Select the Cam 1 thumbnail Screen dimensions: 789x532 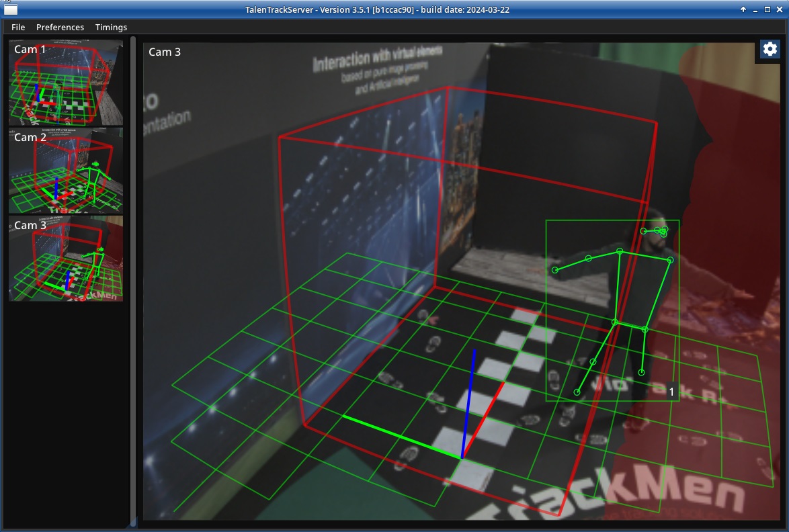tap(65, 82)
